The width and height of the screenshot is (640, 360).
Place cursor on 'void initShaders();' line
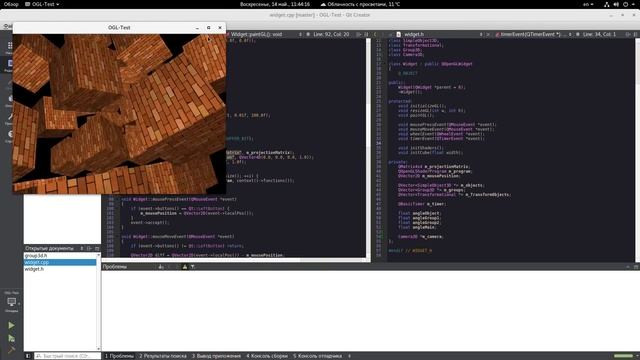click(421, 148)
